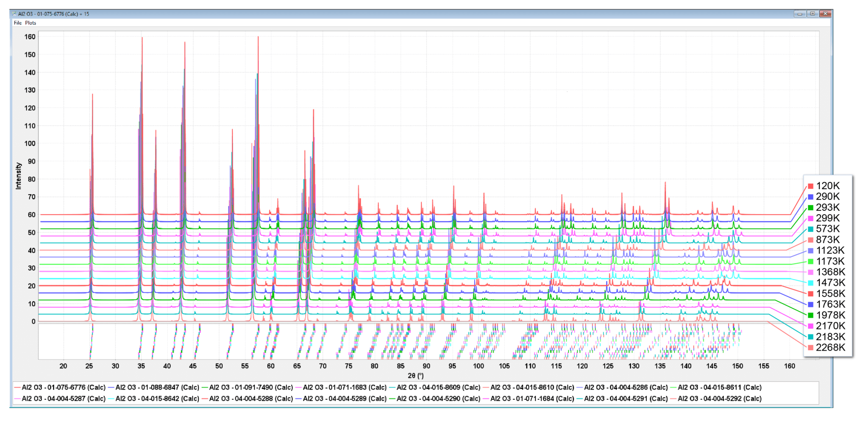The image size is (868, 421).
Task: Select the magenta 299K legend marker
Action: 810,218
